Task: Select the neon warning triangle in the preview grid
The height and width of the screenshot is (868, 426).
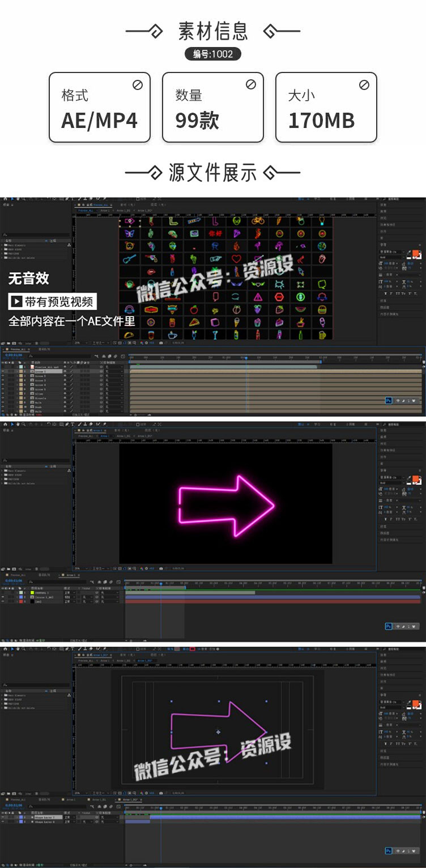Action: click(258, 297)
